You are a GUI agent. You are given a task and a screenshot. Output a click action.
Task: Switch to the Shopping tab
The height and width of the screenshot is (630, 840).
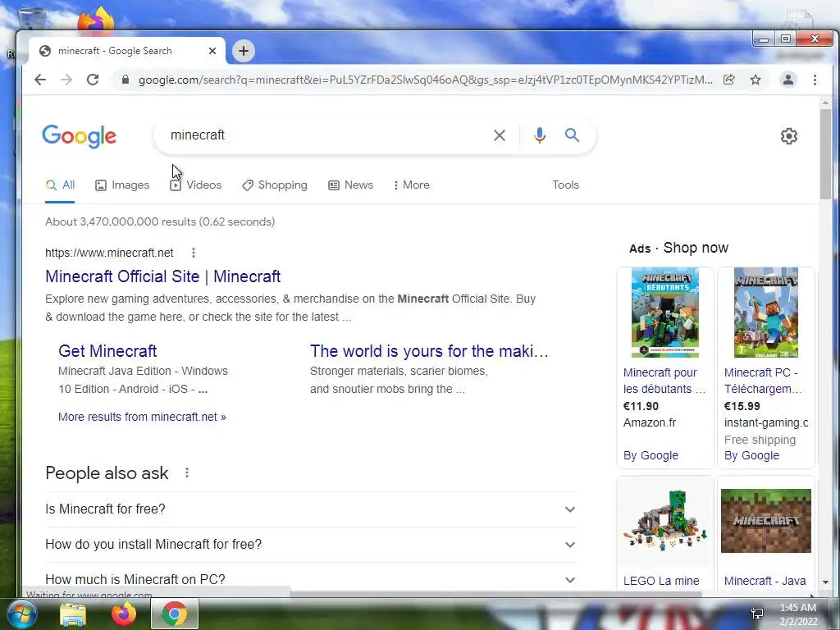coord(274,185)
